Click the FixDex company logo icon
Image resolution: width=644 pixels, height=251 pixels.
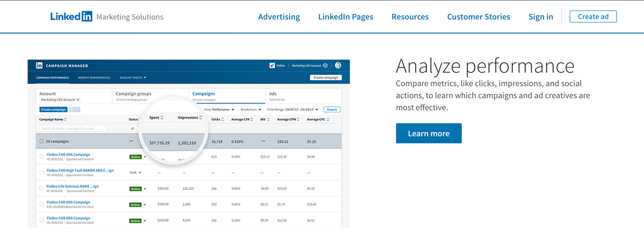272,65
